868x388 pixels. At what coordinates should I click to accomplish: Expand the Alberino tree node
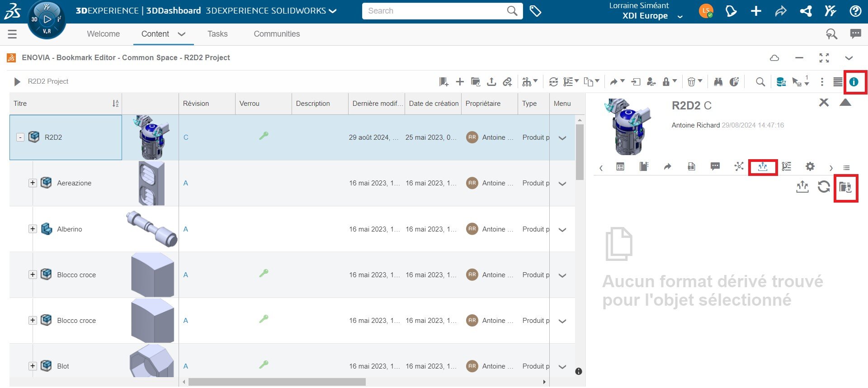[33, 229]
